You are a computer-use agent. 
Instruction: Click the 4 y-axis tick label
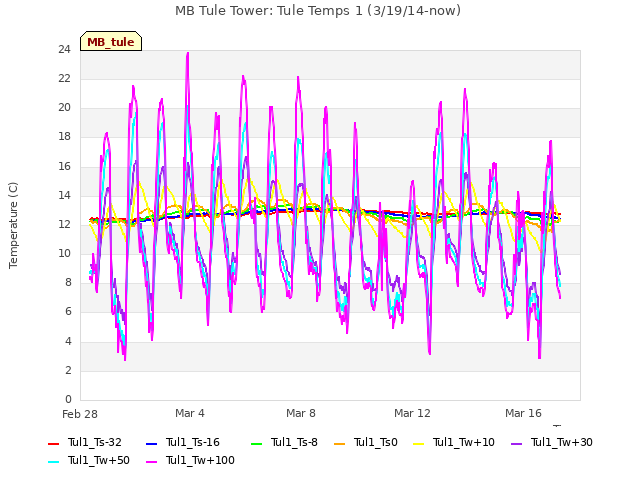68,341
